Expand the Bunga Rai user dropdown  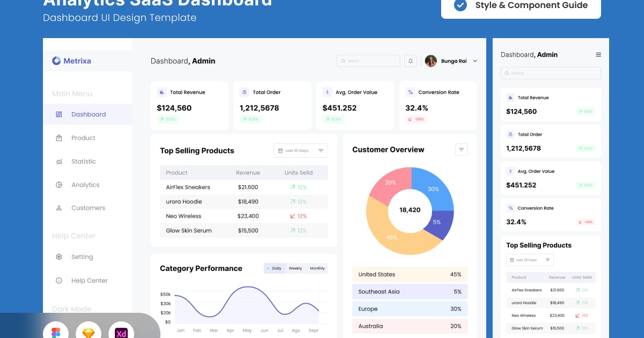click(475, 61)
